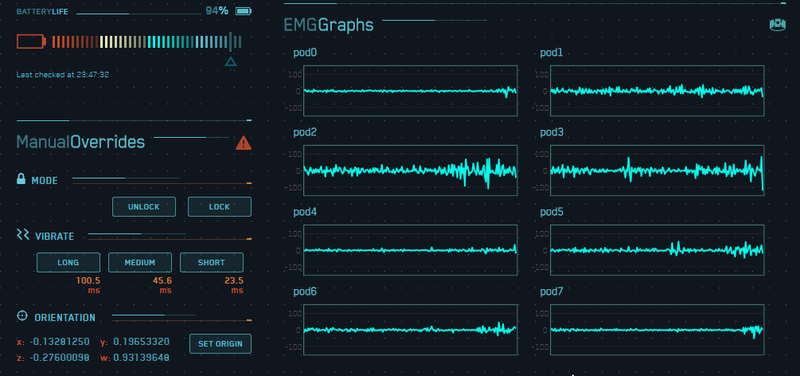Click the ORIENTATION section label
The width and height of the screenshot is (800, 376).
tap(65, 318)
